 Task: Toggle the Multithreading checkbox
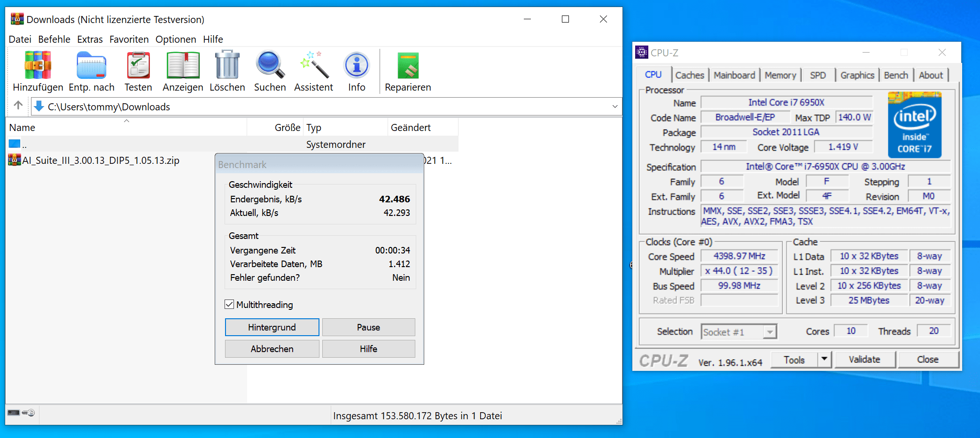click(x=229, y=304)
